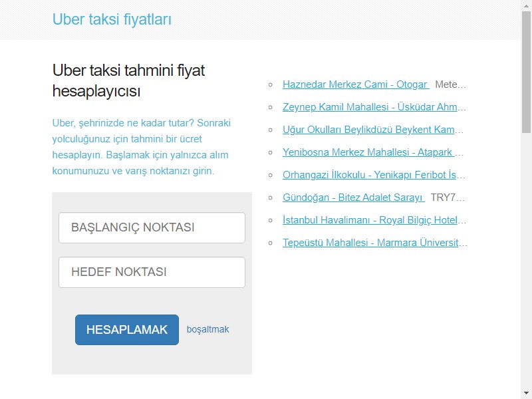Focus the BAŞLANGIÇ NOKTASI input field
Viewport: 532px width, 399px height.
pyautogui.click(x=152, y=227)
